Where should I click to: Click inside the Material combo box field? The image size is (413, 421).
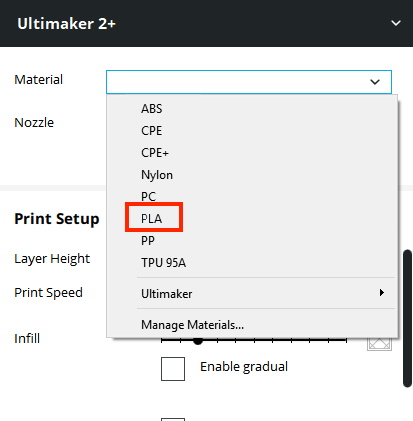click(249, 82)
